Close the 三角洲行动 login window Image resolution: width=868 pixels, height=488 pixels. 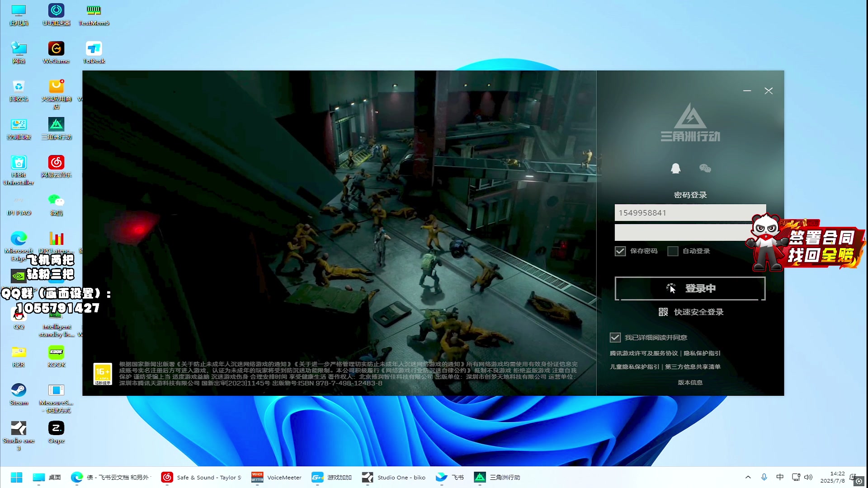click(769, 91)
